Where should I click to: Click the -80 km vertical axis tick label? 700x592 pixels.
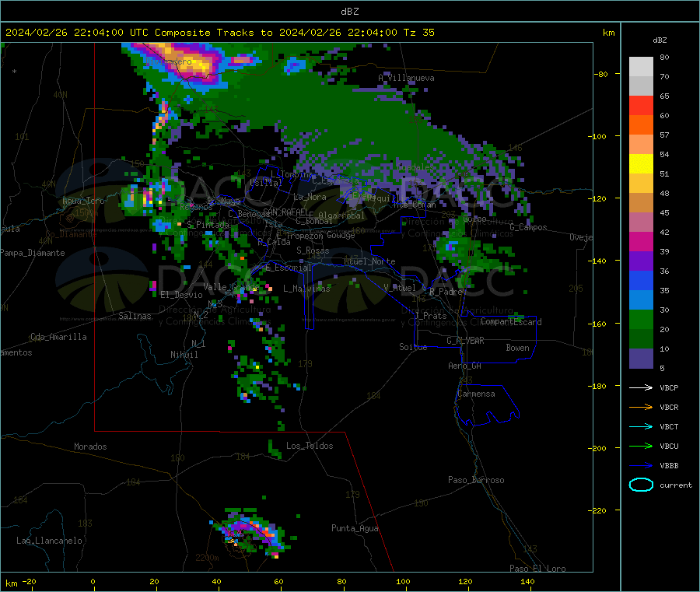pos(600,74)
